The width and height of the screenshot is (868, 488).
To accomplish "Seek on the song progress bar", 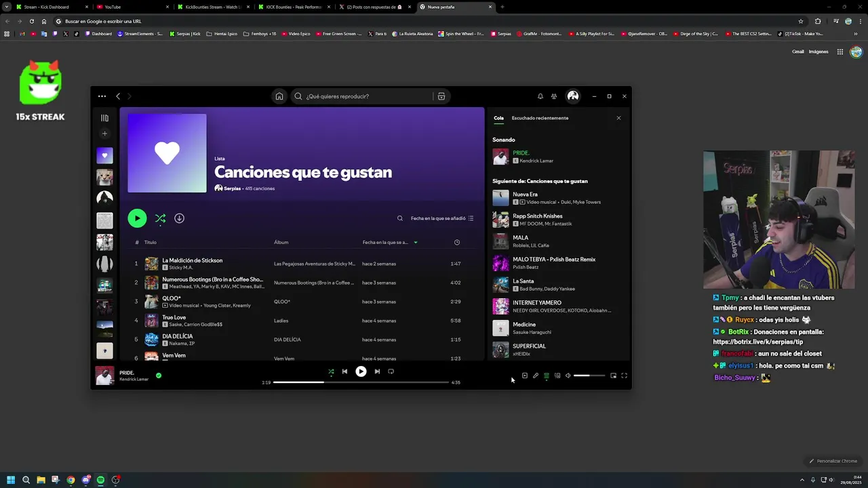I will 361,382.
